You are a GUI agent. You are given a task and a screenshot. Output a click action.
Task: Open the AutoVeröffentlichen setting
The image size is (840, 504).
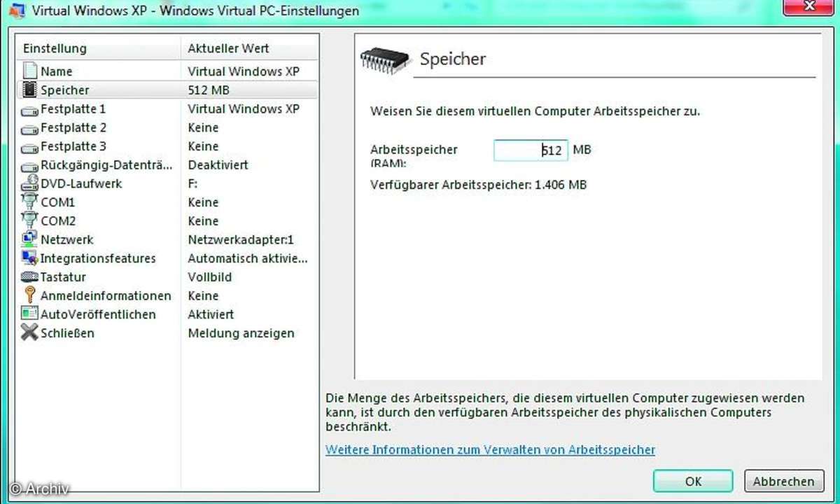98,314
